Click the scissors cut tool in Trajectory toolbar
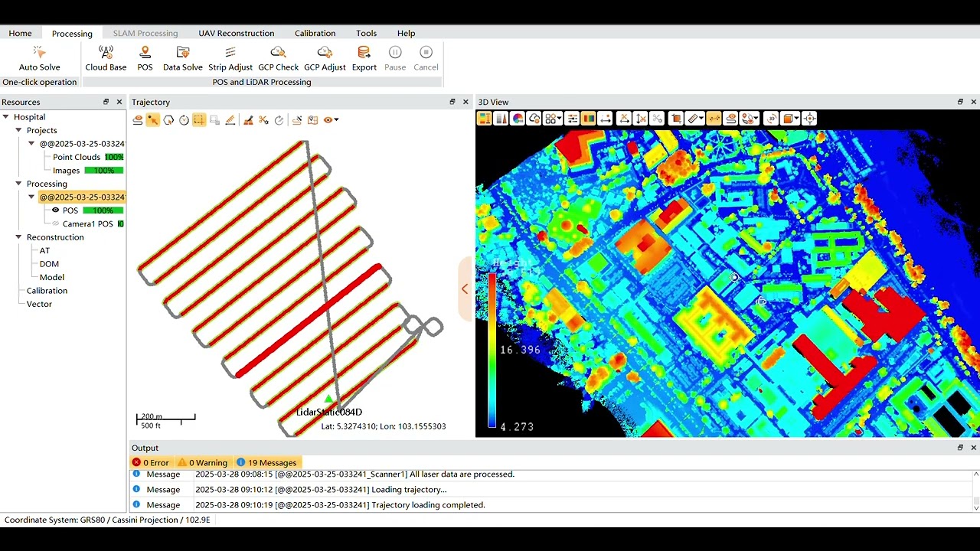The width and height of the screenshot is (980, 551). [x=263, y=119]
